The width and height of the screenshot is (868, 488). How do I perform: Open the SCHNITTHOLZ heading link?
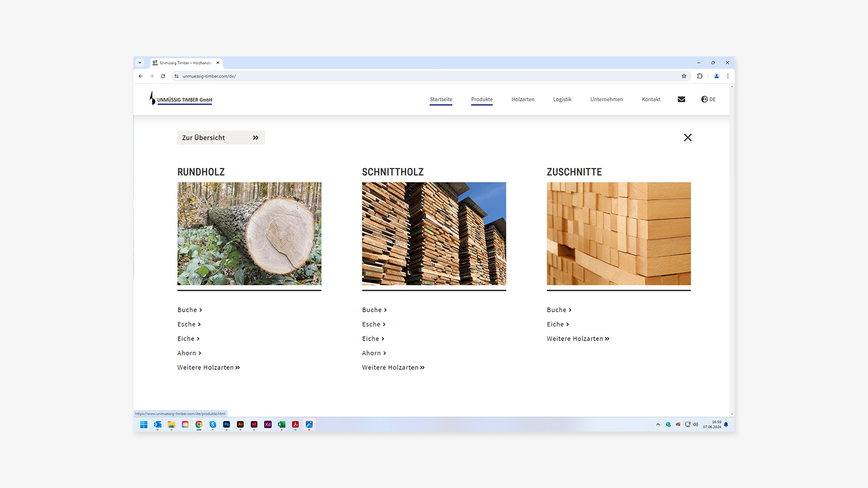393,172
